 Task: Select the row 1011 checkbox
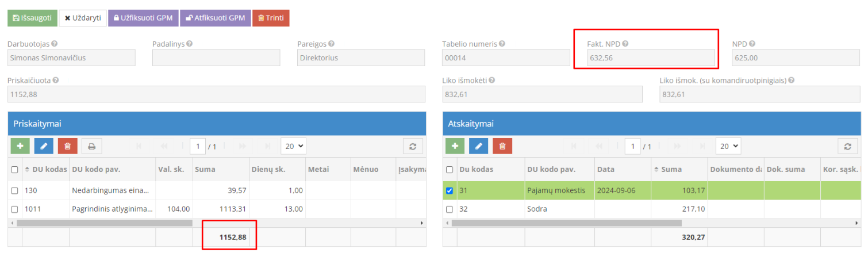(15, 209)
